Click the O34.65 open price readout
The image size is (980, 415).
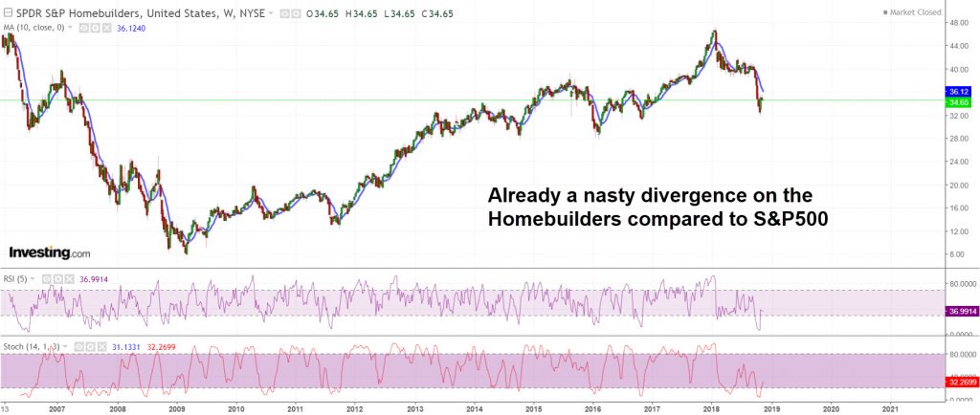point(323,13)
